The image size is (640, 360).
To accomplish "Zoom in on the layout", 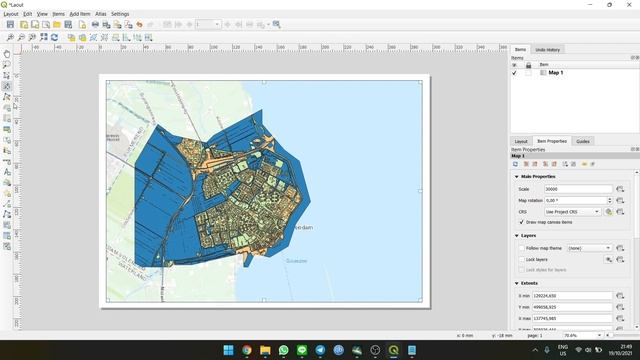I will (x=10, y=38).
